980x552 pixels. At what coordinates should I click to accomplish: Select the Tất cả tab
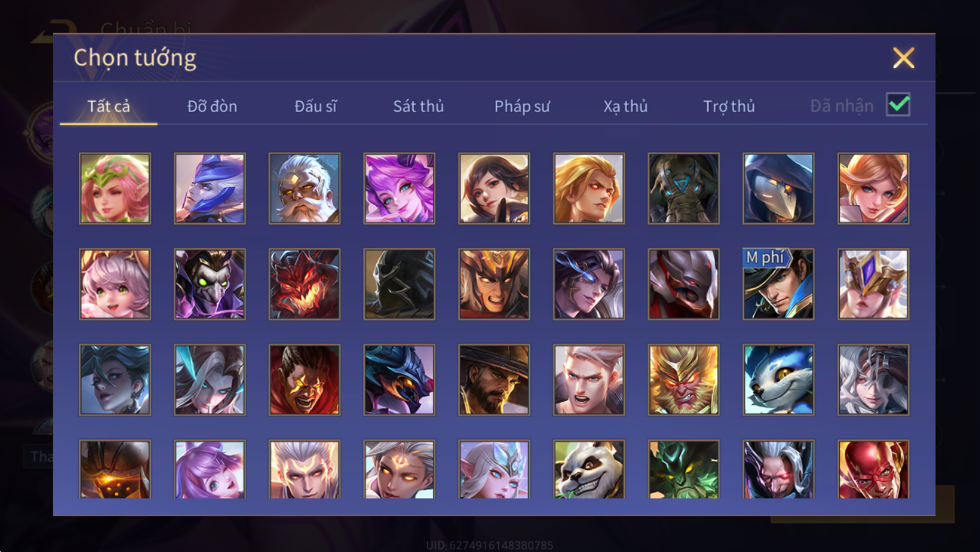tap(108, 106)
